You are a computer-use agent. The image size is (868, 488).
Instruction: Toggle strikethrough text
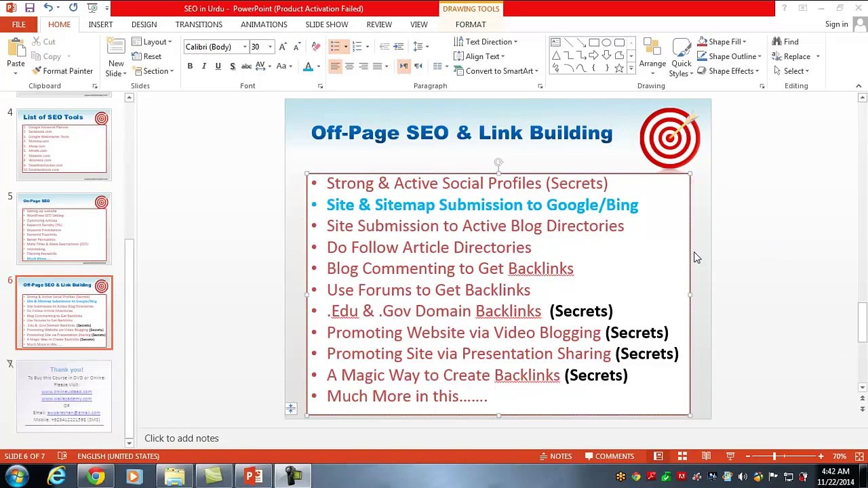247,66
